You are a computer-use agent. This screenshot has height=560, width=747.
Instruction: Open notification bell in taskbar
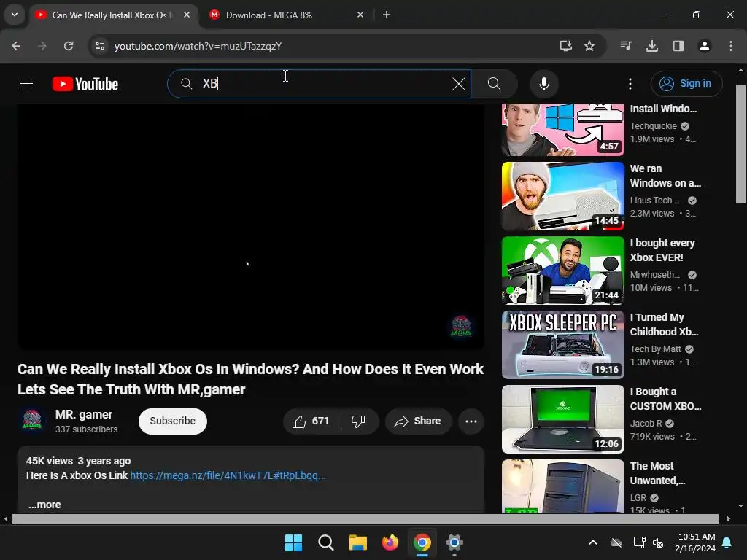(727, 542)
